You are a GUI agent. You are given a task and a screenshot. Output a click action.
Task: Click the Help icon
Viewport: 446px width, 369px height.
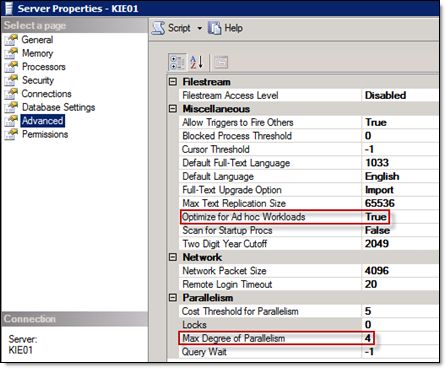click(x=214, y=28)
